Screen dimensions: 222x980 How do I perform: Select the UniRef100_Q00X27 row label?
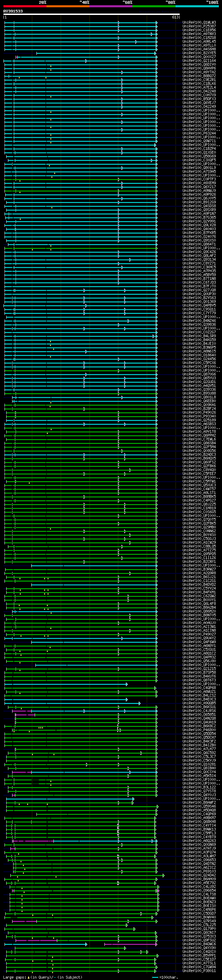(x=199, y=57)
